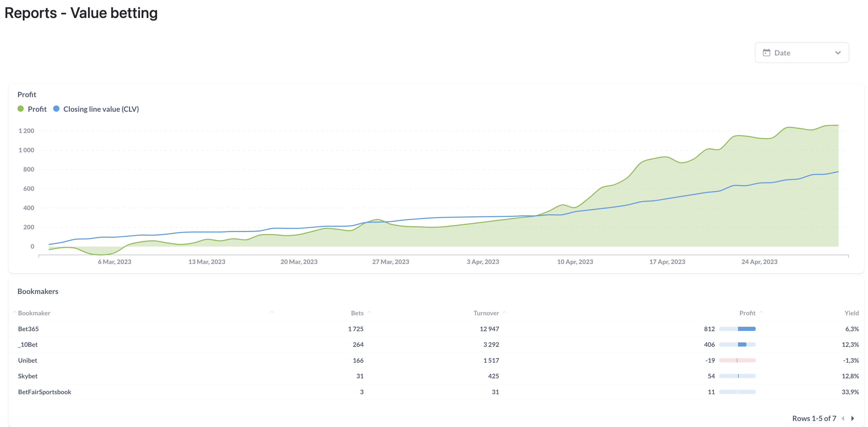Click the 6 Mar, 2023 axis label

(x=115, y=262)
